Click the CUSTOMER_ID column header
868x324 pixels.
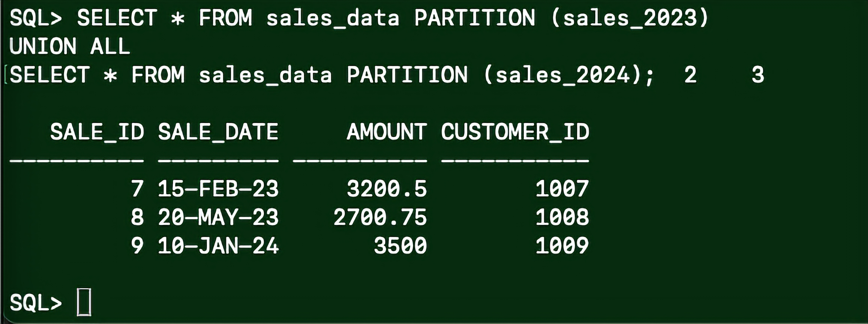[x=515, y=132]
